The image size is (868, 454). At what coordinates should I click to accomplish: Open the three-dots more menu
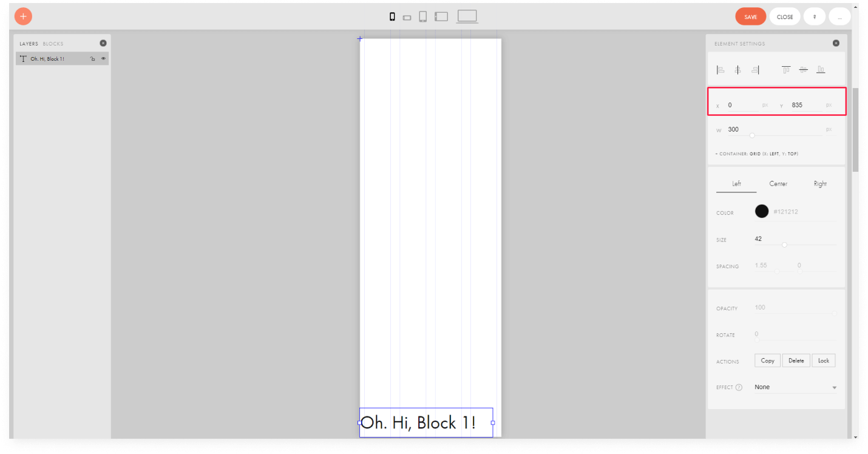click(x=839, y=17)
